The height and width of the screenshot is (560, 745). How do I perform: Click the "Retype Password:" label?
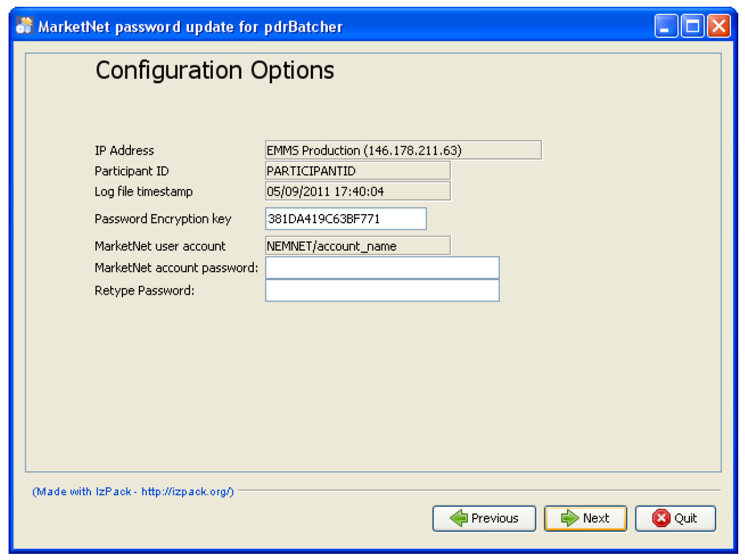click(x=144, y=291)
